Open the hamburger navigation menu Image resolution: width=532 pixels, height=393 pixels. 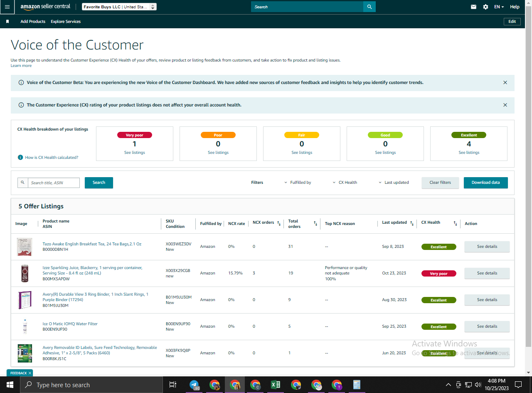coord(7,7)
